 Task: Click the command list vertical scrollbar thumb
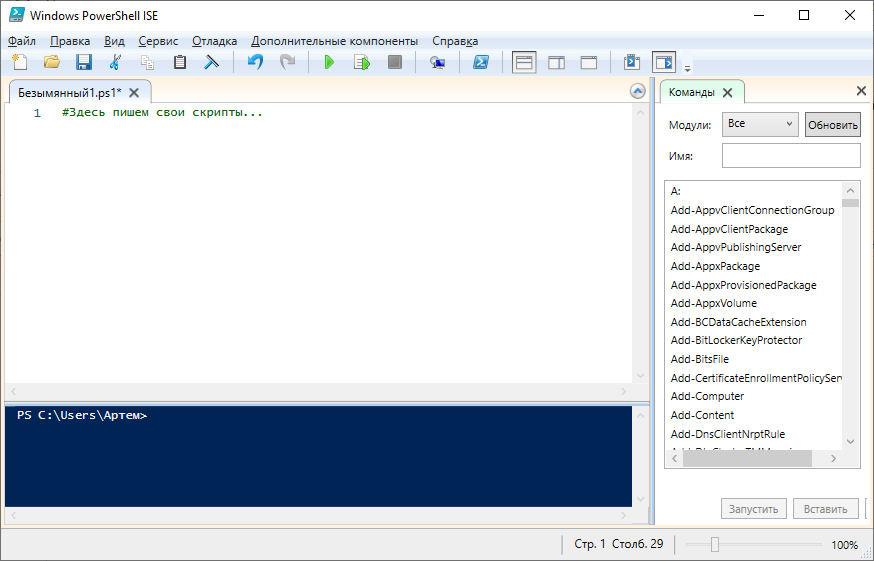click(x=850, y=203)
